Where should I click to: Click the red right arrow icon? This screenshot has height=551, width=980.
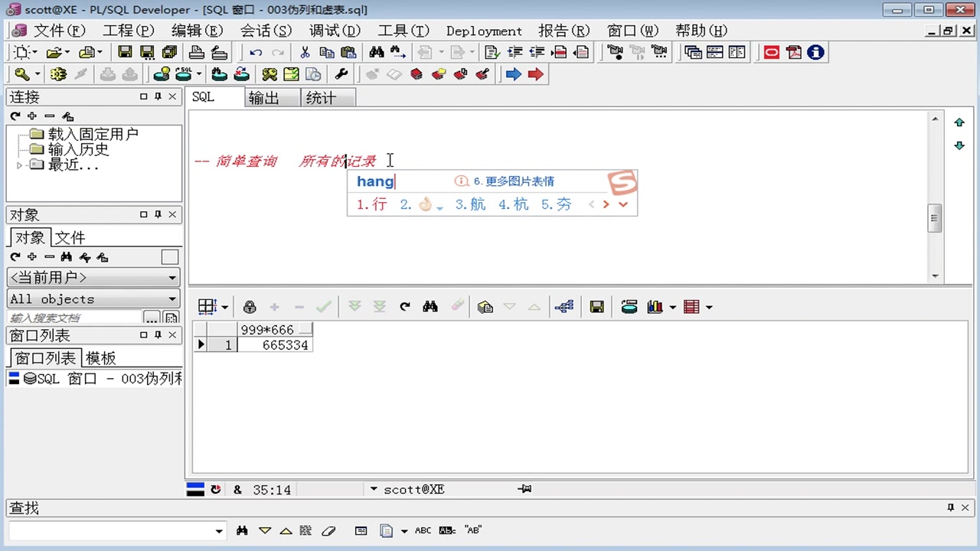536,74
